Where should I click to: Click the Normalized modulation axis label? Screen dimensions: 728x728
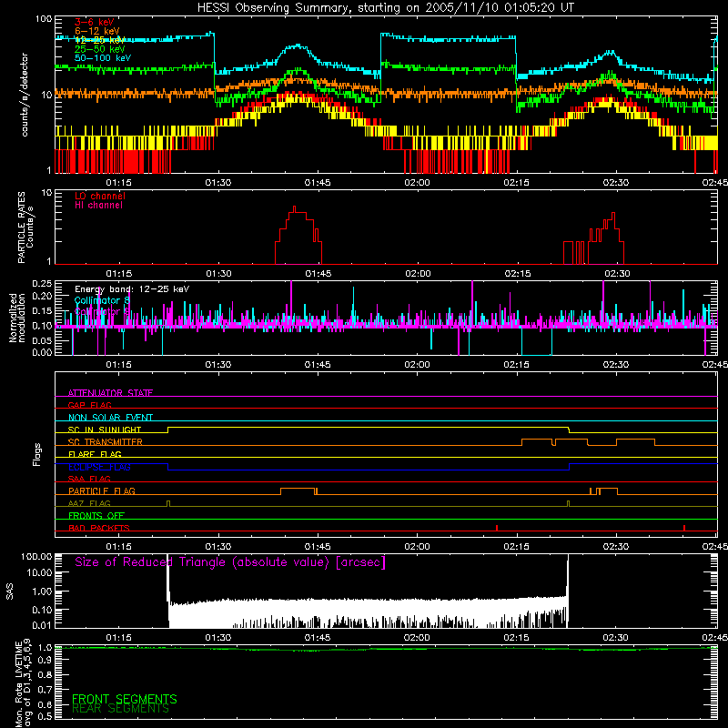click(x=17, y=318)
